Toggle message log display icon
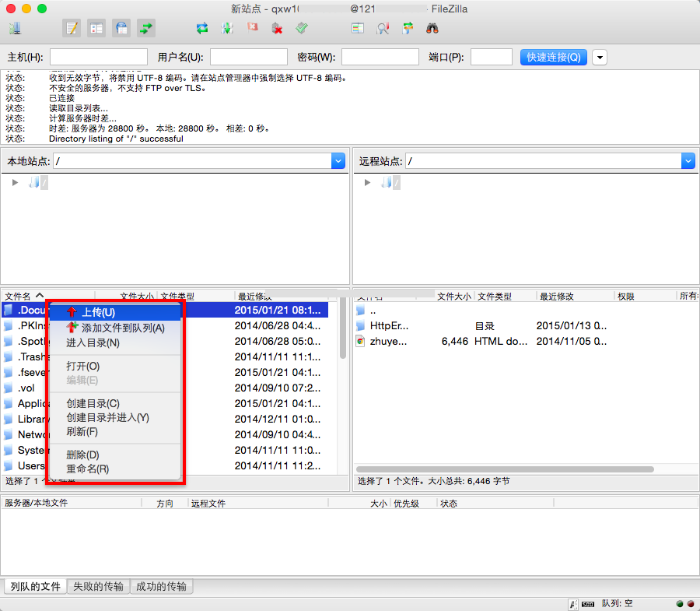Viewport: 700px width, 611px height. 72,29
